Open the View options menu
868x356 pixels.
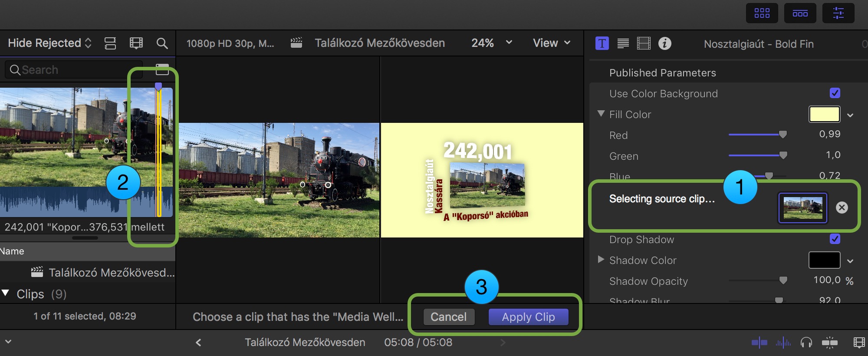tap(552, 43)
